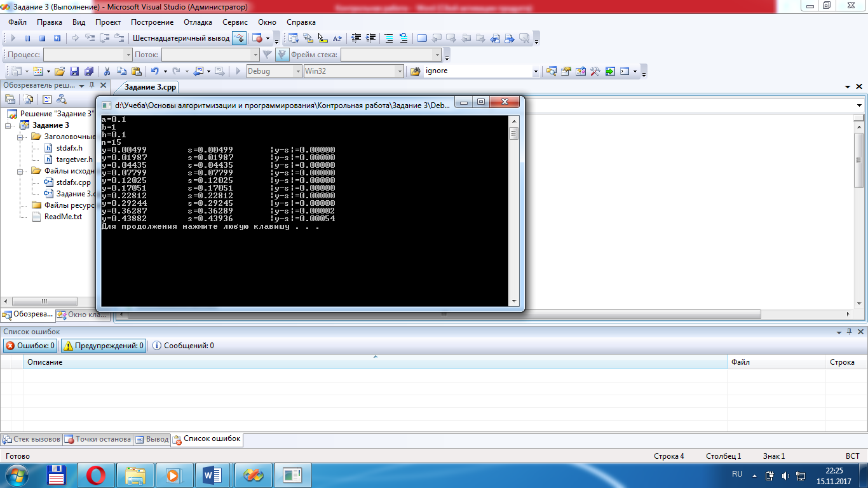Click the Open File folder icon
868x488 pixels.
click(60, 71)
